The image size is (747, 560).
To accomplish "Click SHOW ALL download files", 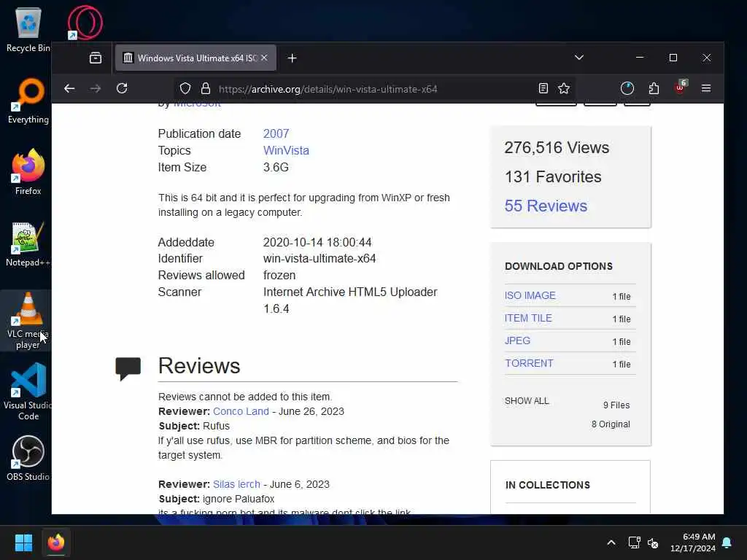I will coord(527,401).
